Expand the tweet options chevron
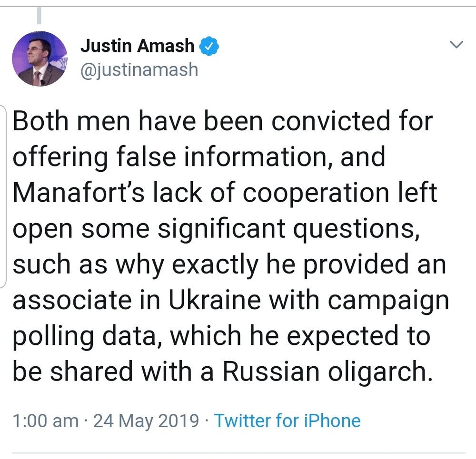Image resolution: width=476 pixels, height=459 pixels. [456, 45]
